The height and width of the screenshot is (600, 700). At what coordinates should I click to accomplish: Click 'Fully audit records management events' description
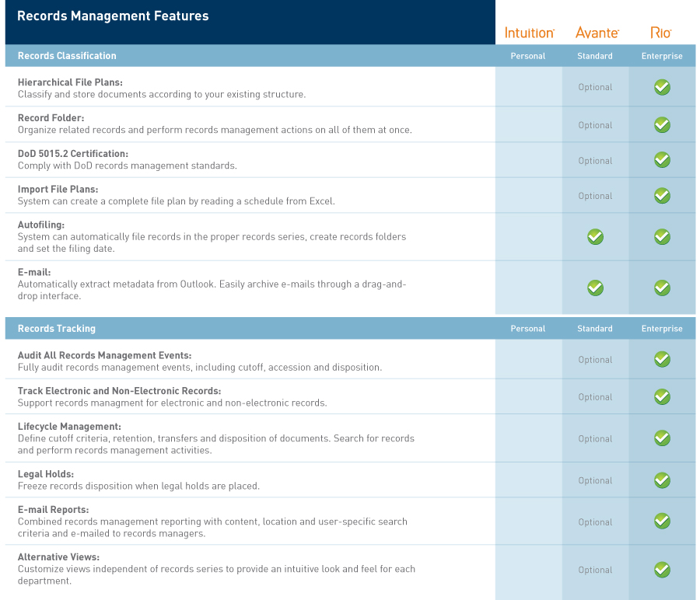point(200,368)
